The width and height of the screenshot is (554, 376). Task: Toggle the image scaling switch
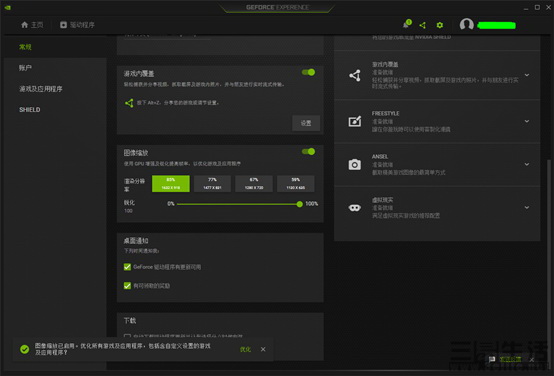point(308,151)
